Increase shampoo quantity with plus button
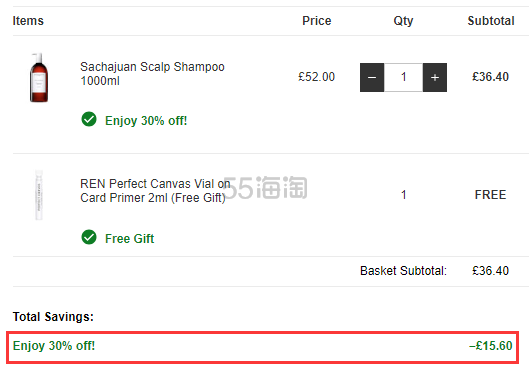 [435, 77]
